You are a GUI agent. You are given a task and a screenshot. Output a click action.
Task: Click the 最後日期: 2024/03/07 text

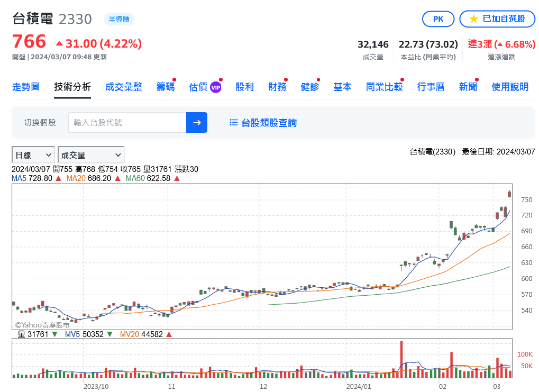pyautogui.click(x=498, y=152)
